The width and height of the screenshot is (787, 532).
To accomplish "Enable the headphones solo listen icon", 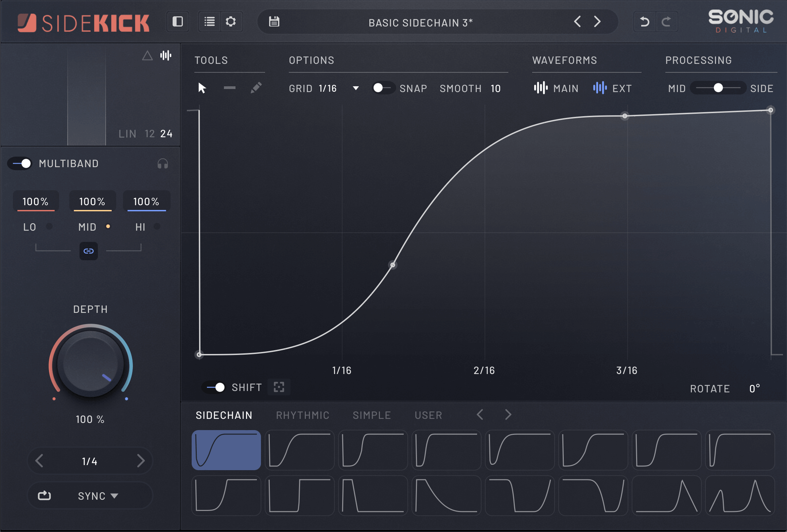I will pos(163,164).
